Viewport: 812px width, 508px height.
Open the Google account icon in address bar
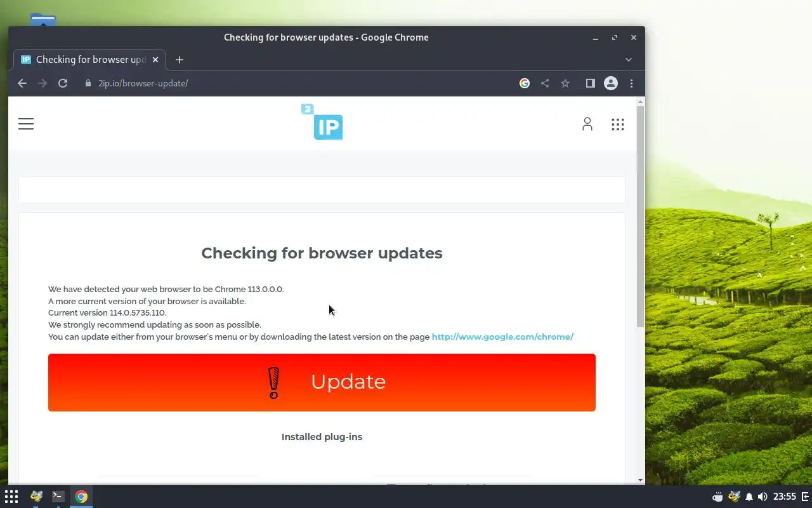tap(525, 83)
